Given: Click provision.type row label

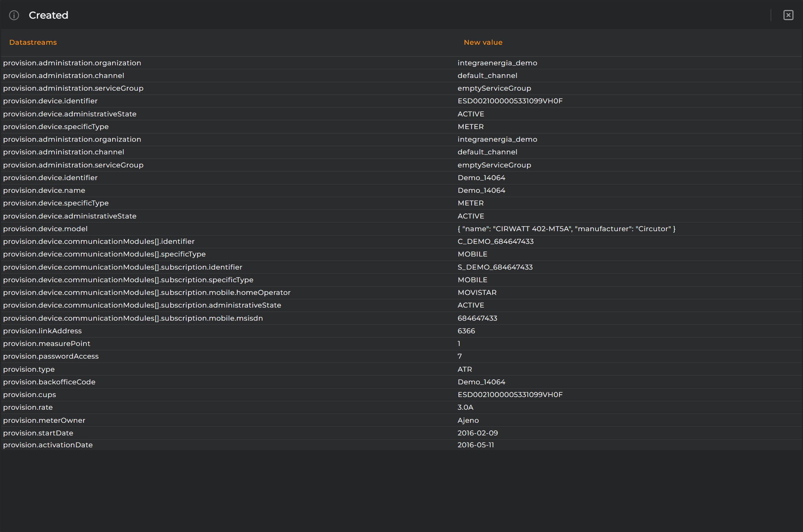Looking at the screenshot, I should pos(29,369).
